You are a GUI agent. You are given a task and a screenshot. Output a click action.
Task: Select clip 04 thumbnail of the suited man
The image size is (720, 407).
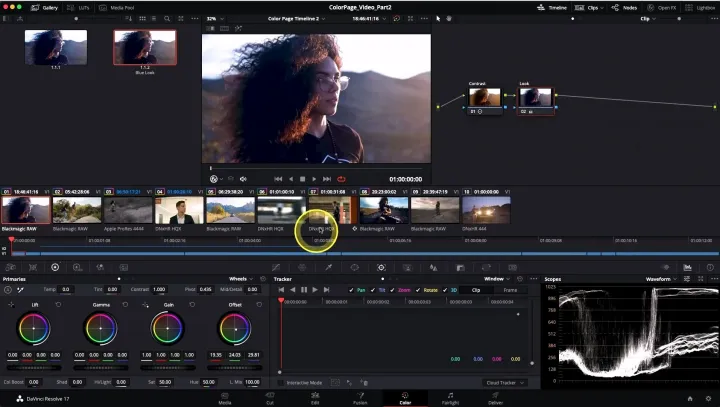(x=179, y=210)
